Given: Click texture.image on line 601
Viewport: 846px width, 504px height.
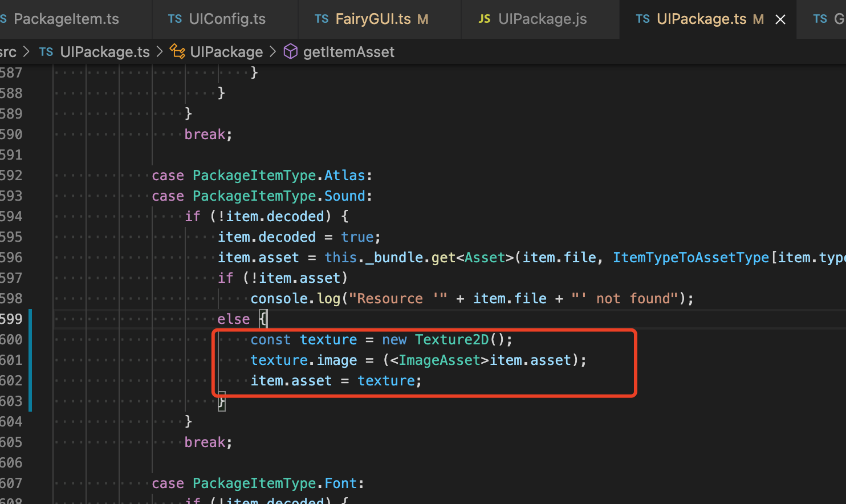Looking at the screenshot, I should (304, 360).
